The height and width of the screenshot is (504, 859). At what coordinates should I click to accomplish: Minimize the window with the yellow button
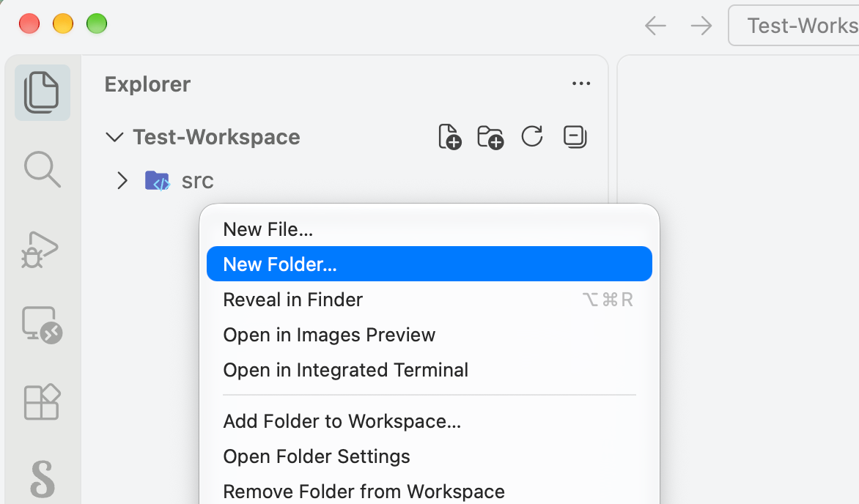pyautogui.click(x=63, y=24)
